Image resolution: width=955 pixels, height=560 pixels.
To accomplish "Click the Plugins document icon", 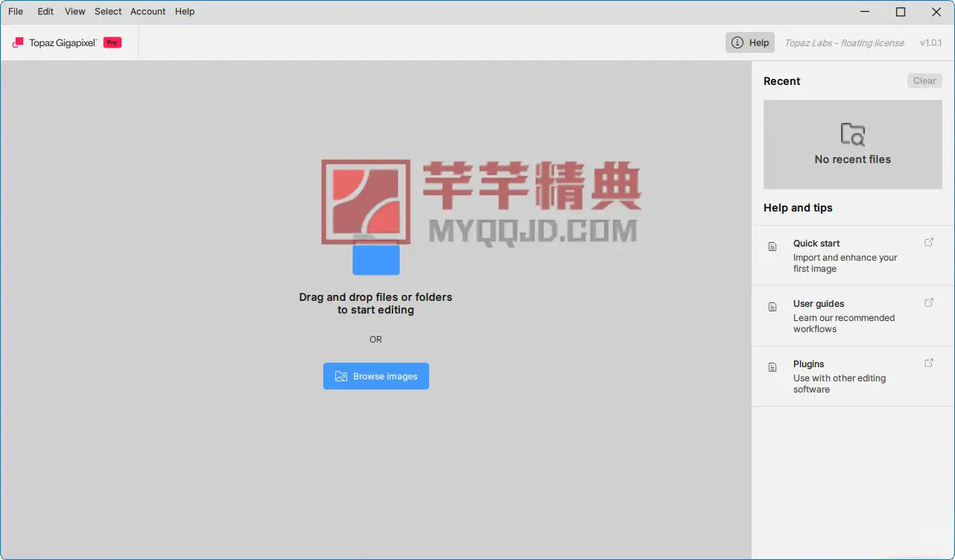I will click(x=772, y=367).
